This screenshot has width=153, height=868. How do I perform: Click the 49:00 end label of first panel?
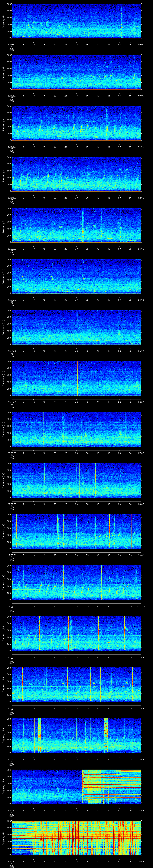click(x=141, y=44)
